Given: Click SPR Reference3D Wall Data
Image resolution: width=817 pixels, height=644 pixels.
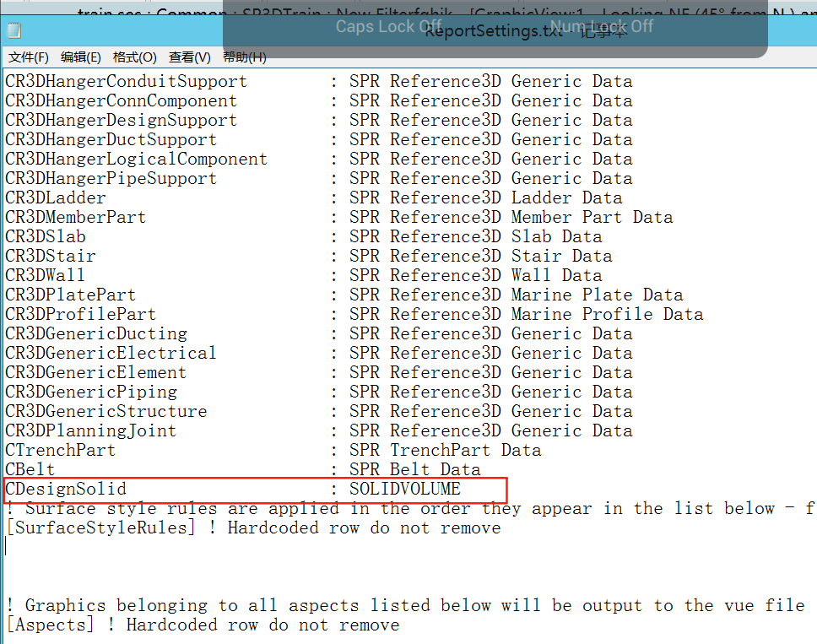Looking at the screenshot, I should tap(476, 276).
